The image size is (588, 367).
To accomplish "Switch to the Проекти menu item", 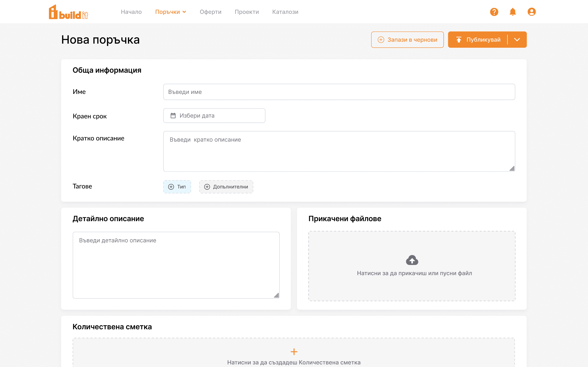I will (247, 12).
